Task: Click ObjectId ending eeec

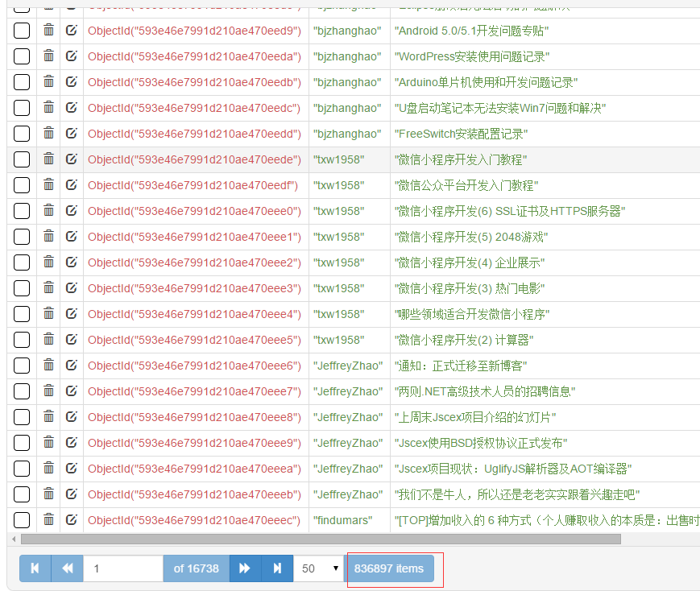Action: (194, 520)
